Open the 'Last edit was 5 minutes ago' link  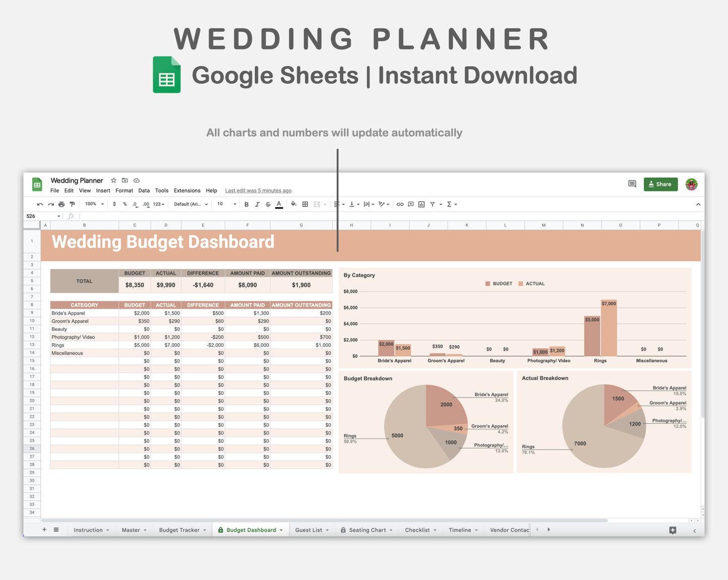click(x=258, y=190)
